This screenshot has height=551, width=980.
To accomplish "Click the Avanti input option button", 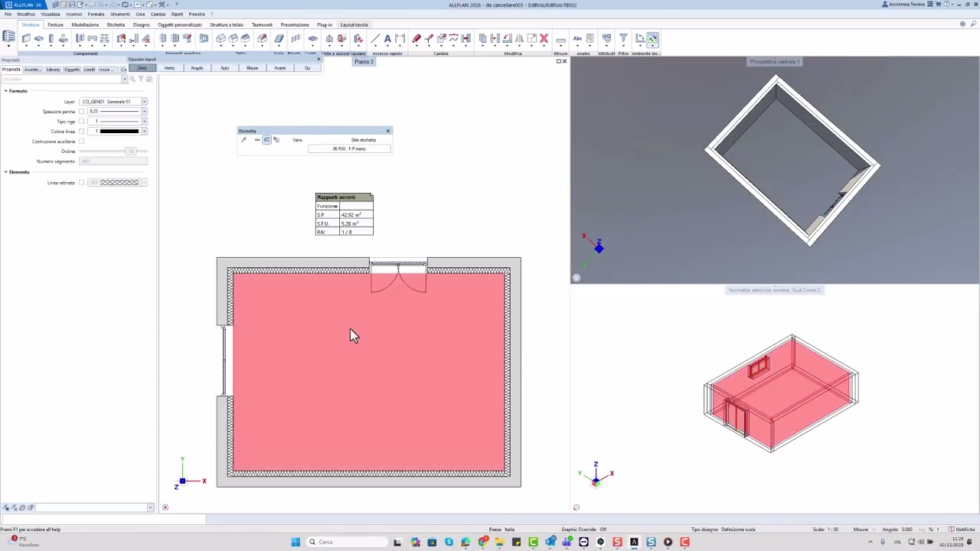I will pos(279,68).
